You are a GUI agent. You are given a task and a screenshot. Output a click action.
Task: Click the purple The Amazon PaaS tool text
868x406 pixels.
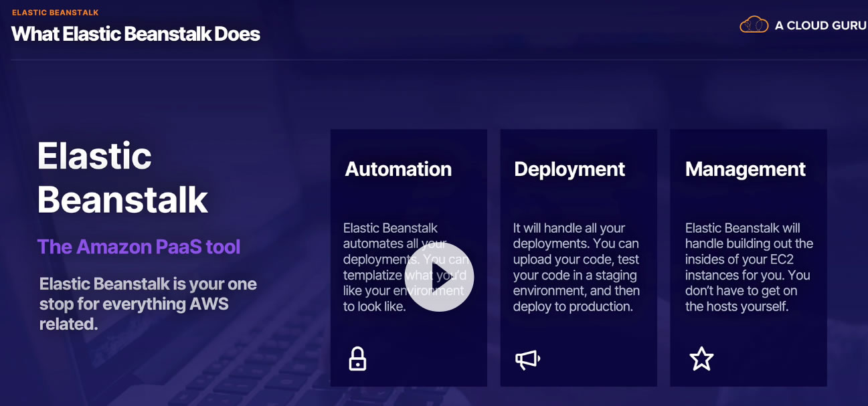click(x=139, y=247)
